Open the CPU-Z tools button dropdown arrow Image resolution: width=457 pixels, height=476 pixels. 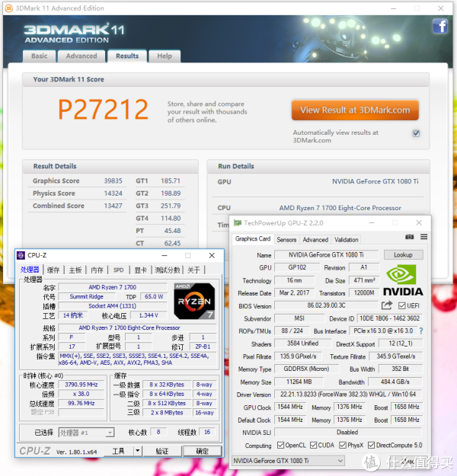pyautogui.click(x=138, y=451)
